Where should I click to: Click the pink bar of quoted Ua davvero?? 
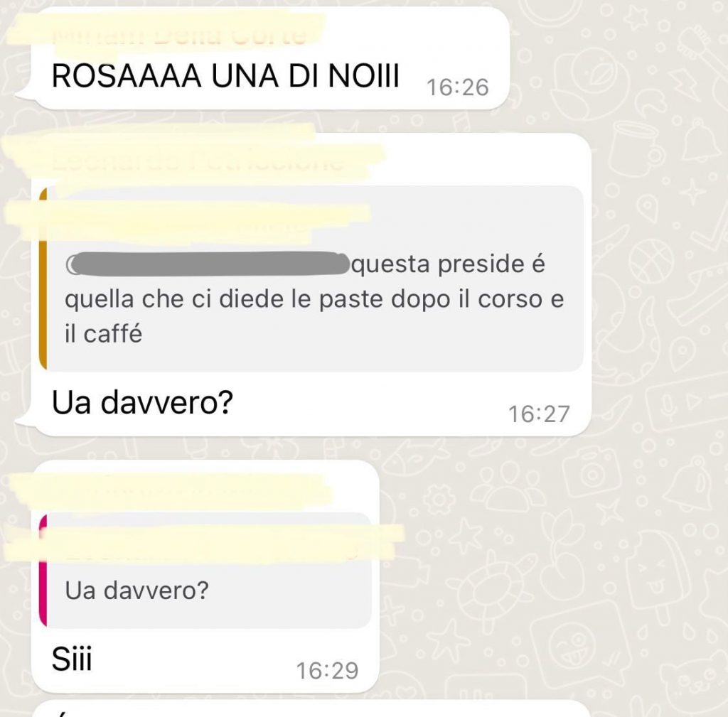click(43, 570)
